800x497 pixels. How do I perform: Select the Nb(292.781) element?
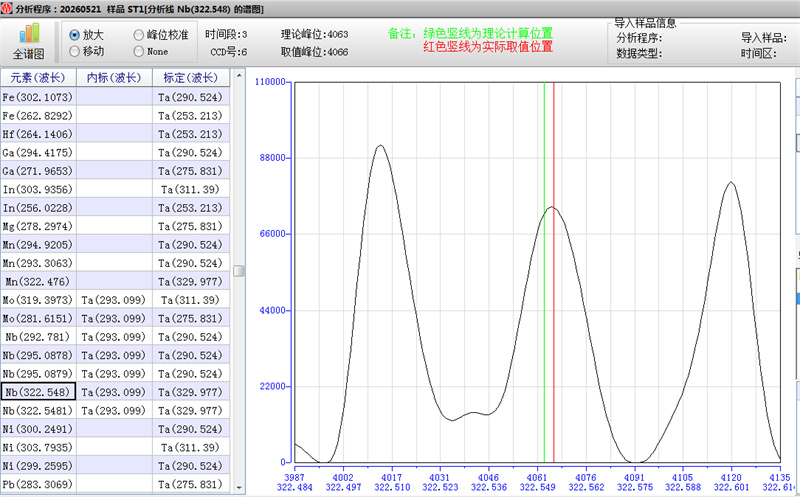pos(38,337)
